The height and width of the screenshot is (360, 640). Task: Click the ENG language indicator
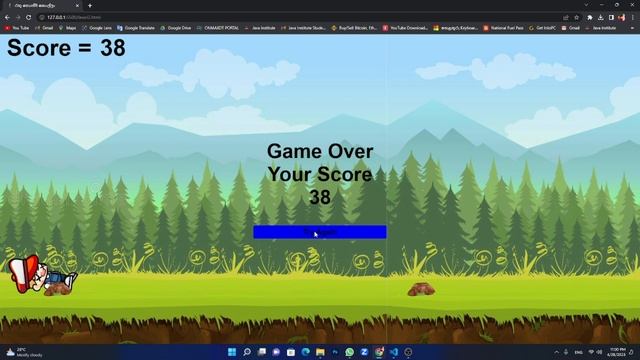click(578, 352)
